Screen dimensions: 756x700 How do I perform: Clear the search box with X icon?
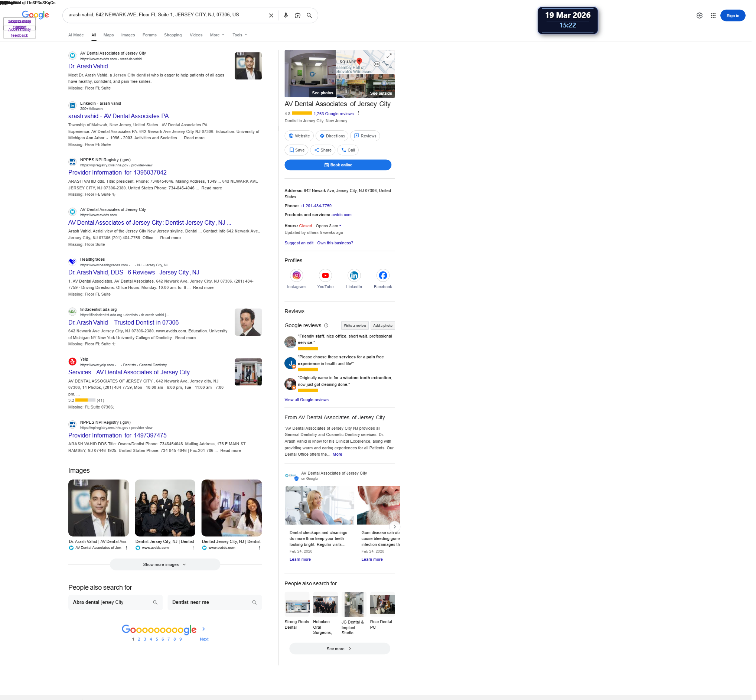click(x=271, y=16)
